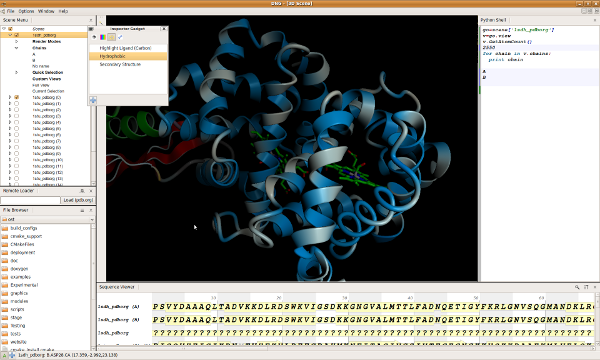Click the blue checkmark tool icon in Inspector
This screenshot has width=600, height=360.
[x=120, y=37]
